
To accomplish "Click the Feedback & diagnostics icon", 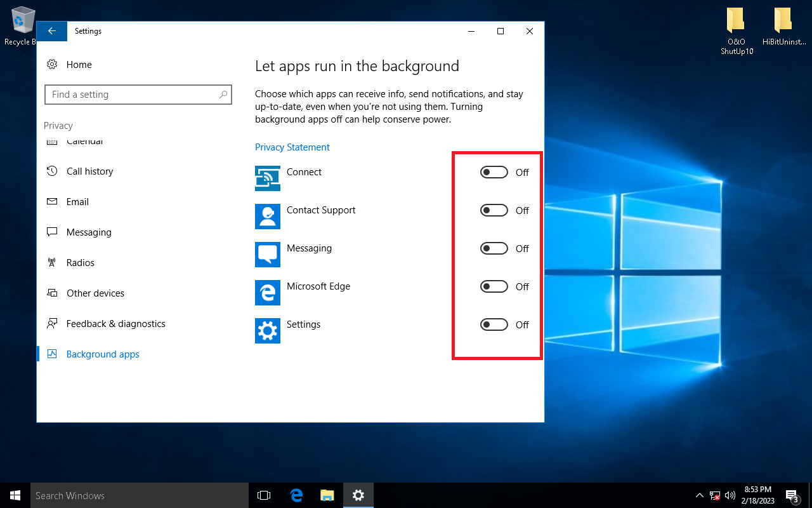I will point(53,324).
